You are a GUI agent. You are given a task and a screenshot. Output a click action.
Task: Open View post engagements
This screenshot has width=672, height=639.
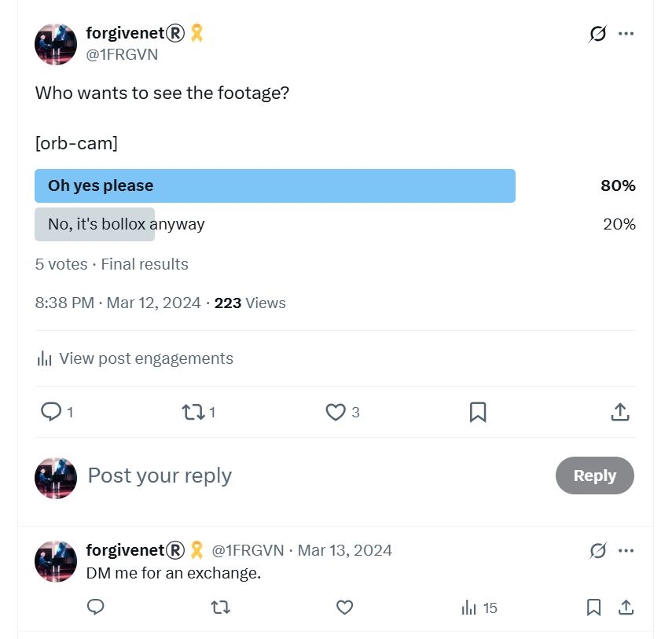point(135,358)
